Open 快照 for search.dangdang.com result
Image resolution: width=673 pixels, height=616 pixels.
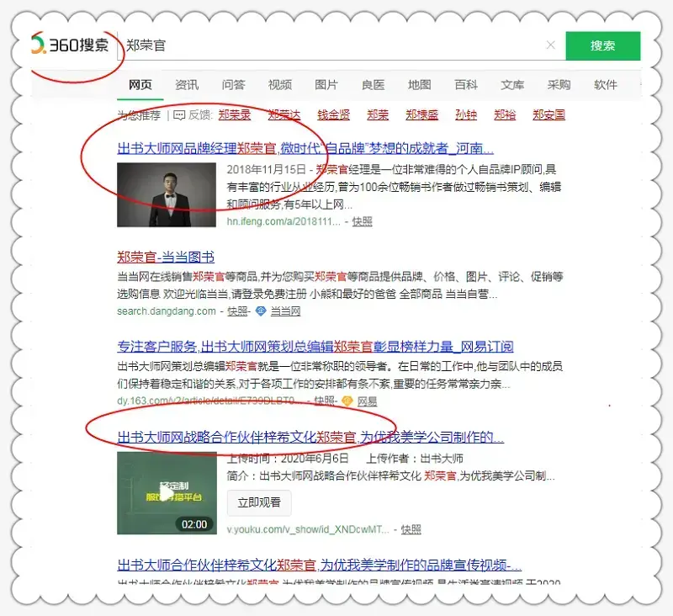[237, 311]
